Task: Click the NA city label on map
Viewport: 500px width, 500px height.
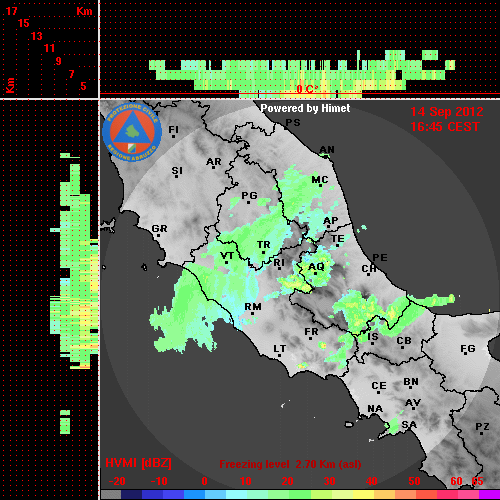Action: [x=375, y=408]
